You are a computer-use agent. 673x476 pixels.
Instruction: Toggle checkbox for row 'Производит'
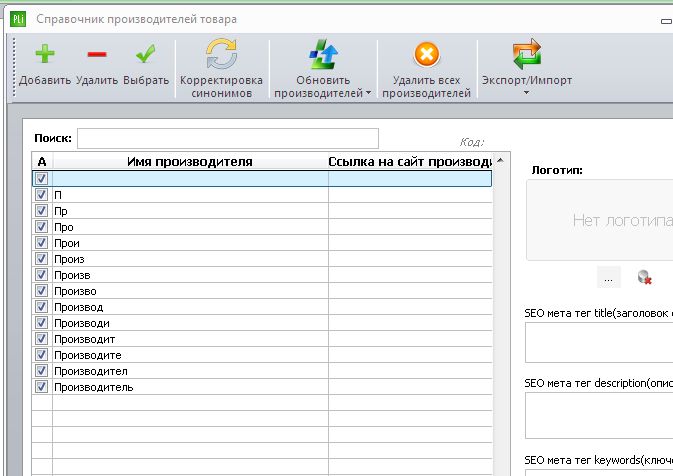point(41,339)
